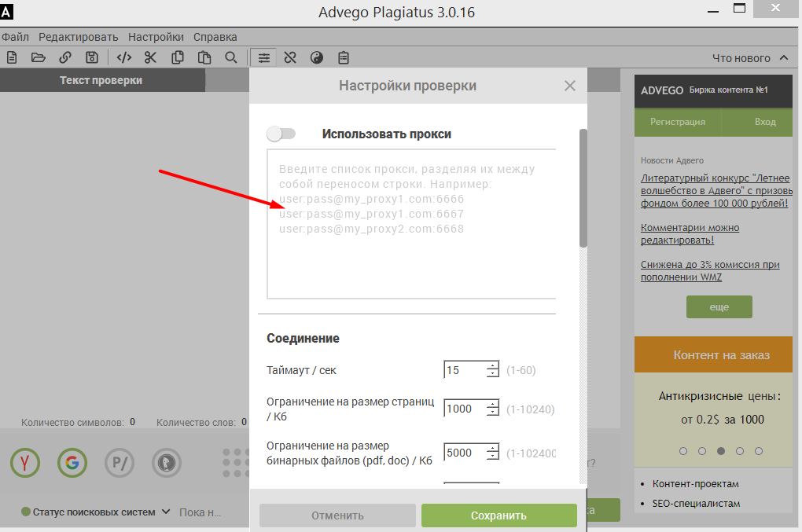Click the Сохранить button
The width and height of the screenshot is (802, 532).
pos(498,515)
